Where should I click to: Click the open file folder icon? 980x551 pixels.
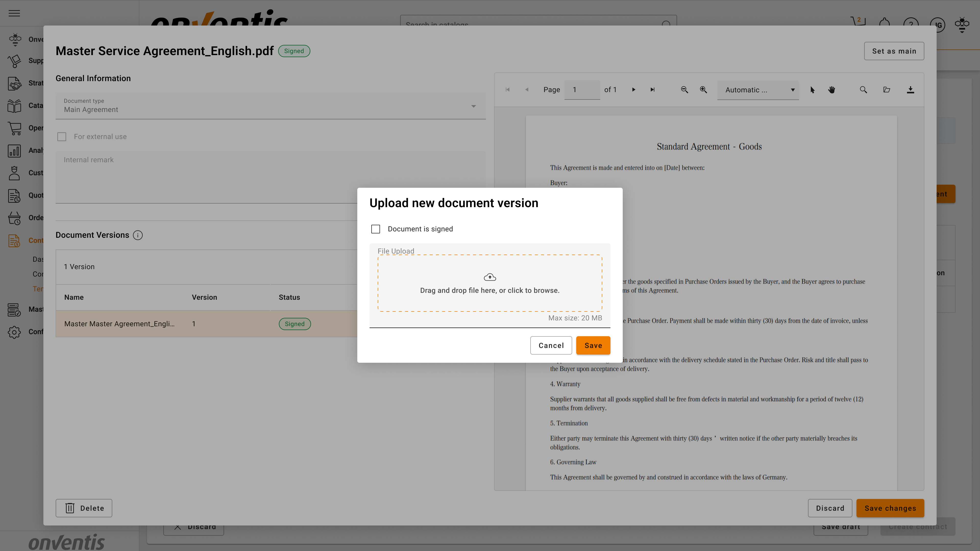tap(886, 90)
